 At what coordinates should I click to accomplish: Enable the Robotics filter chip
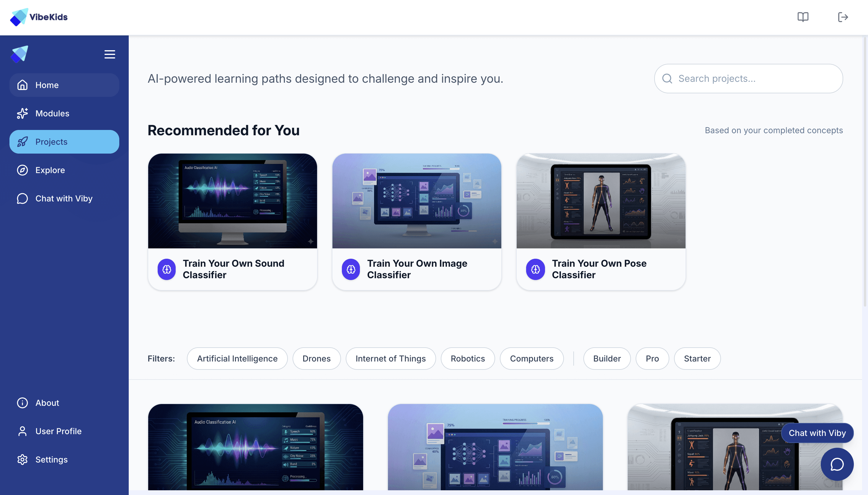click(x=467, y=358)
